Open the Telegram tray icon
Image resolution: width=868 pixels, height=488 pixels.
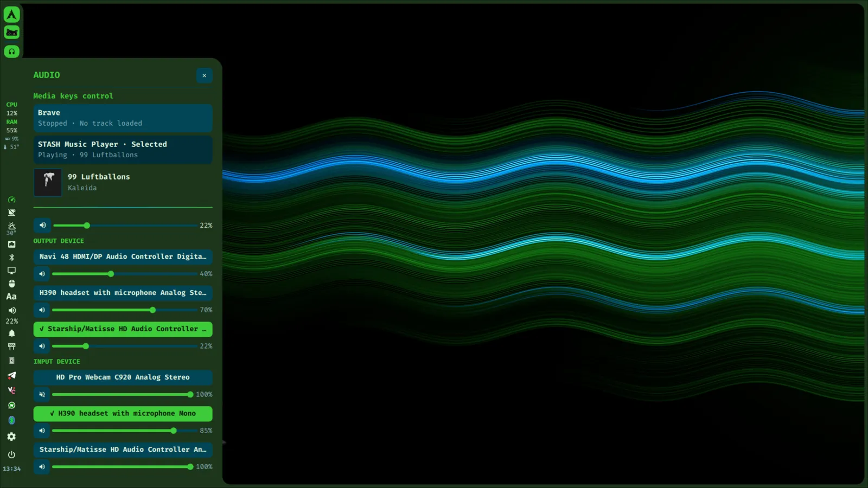[11, 375]
